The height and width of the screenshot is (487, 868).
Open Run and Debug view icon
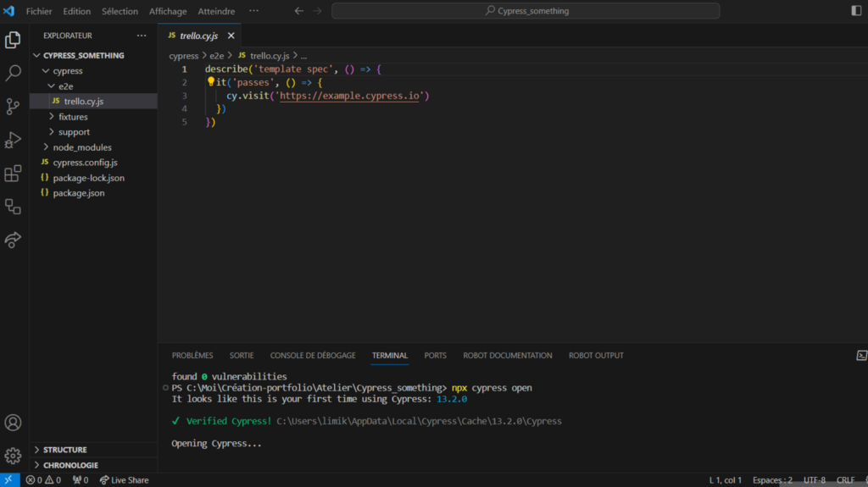tap(13, 140)
